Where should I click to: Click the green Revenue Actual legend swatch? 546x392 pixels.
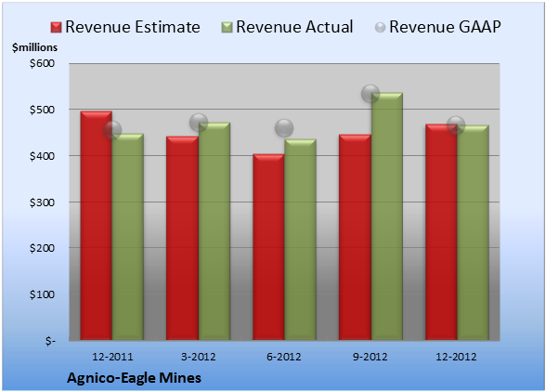227,28
